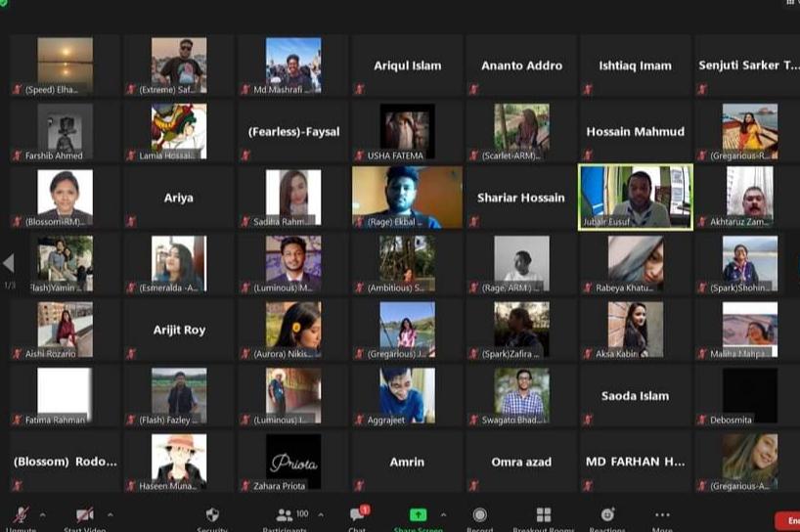
Task: Click the green encryption shield icon
Action: tap(5, 3)
